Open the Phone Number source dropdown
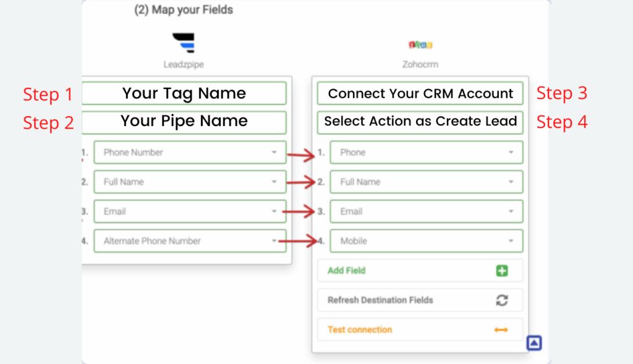Screen dimensions: 633x364 coord(190,152)
